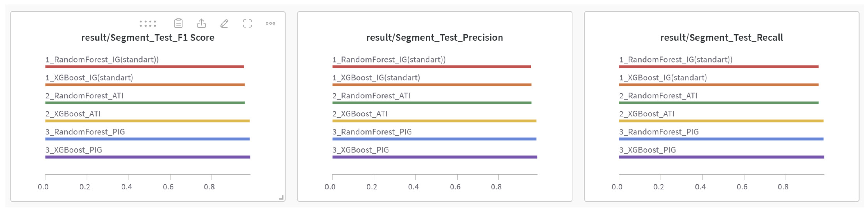Viewport: 868px width, 212px height.
Task: Click the 2_RandomForest_ATI label in Precision chart
Action: (371, 96)
